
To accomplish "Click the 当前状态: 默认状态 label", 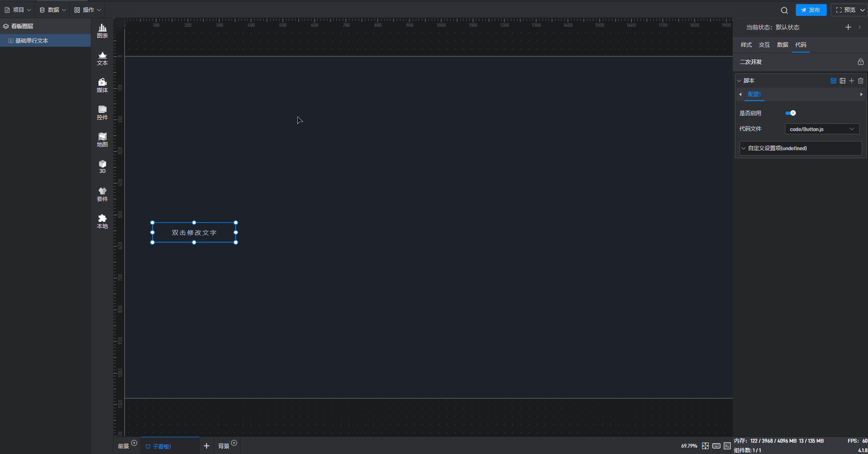I will tap(773, 27).
